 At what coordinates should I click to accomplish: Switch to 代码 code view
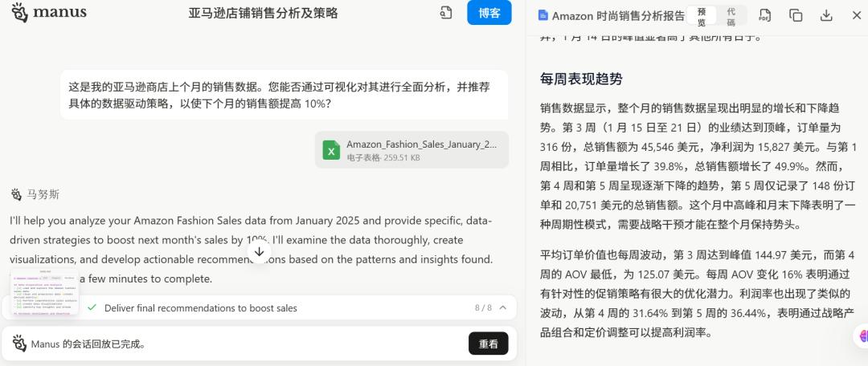[x=731, y=15]
